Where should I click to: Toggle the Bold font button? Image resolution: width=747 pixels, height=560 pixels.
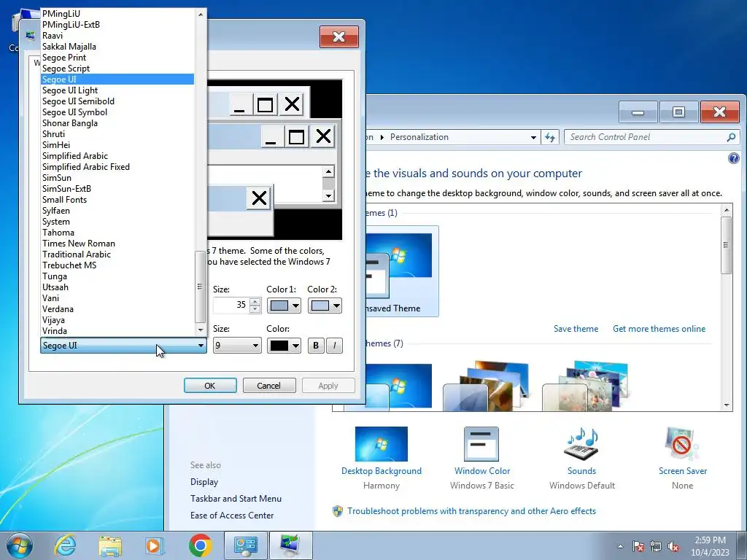(x=316, y=346)
